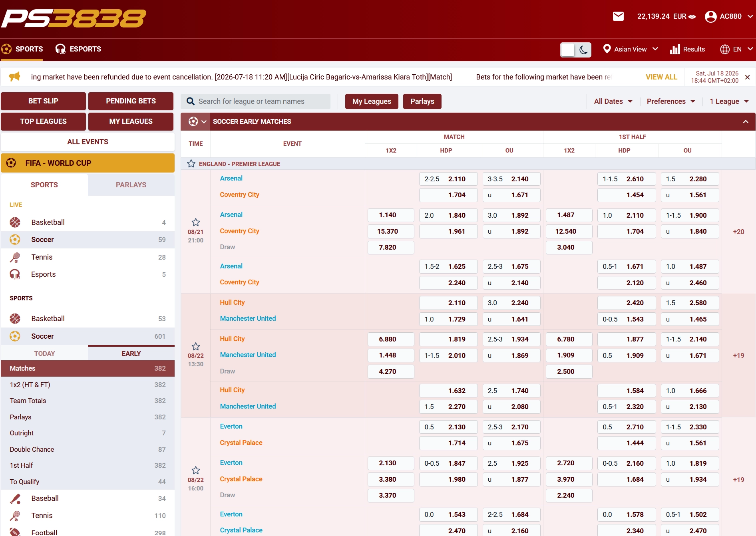Viewport: 756px width, 536px height.
Task: Switch to the EARLY tab
Action: point(131,353)
